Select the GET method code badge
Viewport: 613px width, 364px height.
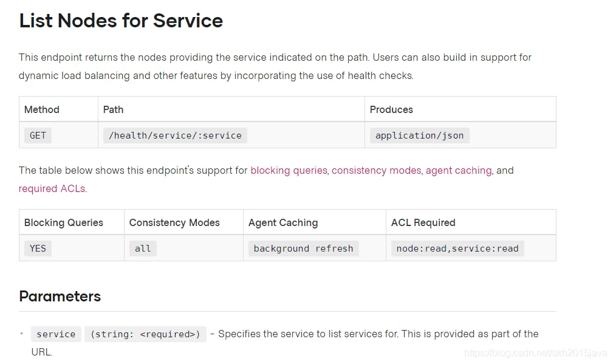tap(38, 136)
